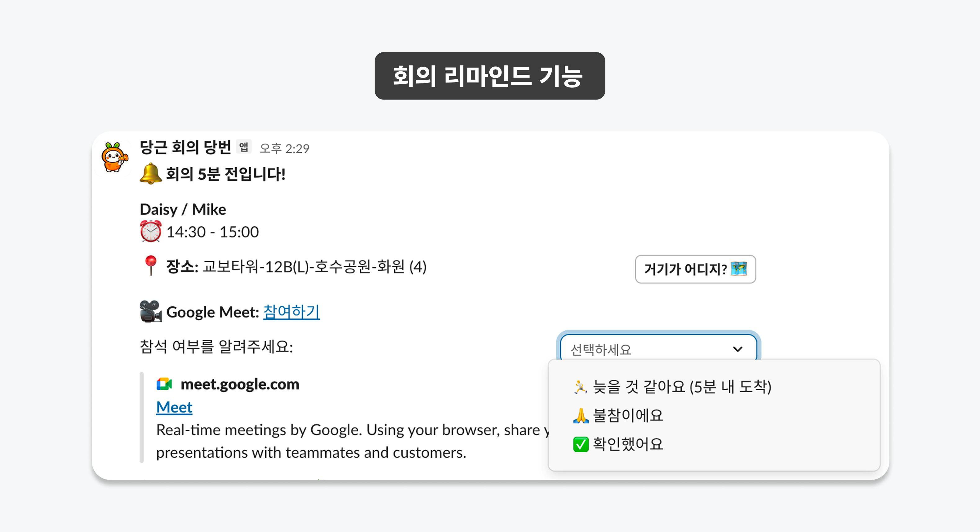
Task: Click the meet.google.com domain text
Action: pyautogui.click(x=240, y=384)
